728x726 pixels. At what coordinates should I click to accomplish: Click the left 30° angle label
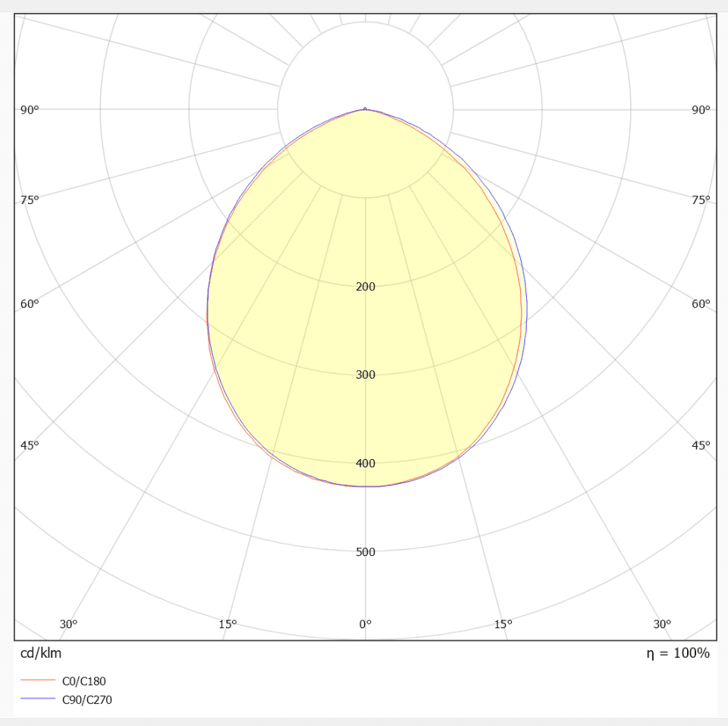tap(69, 624)
